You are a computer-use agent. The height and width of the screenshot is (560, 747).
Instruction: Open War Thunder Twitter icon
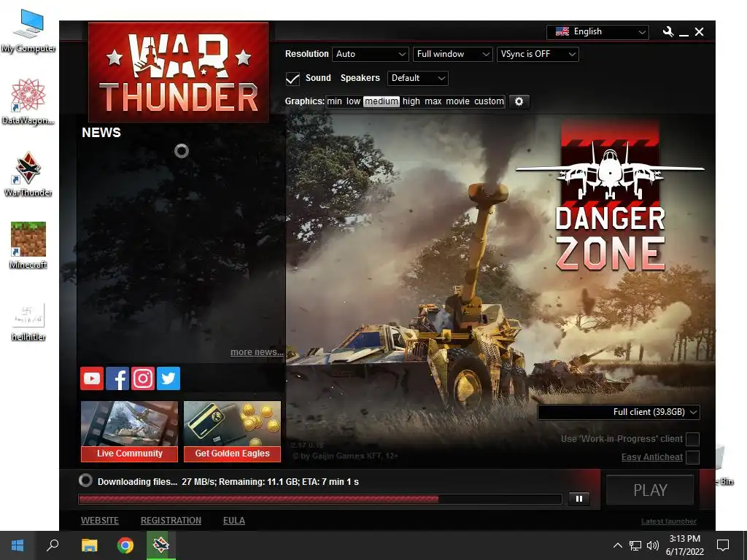point(169,378)
